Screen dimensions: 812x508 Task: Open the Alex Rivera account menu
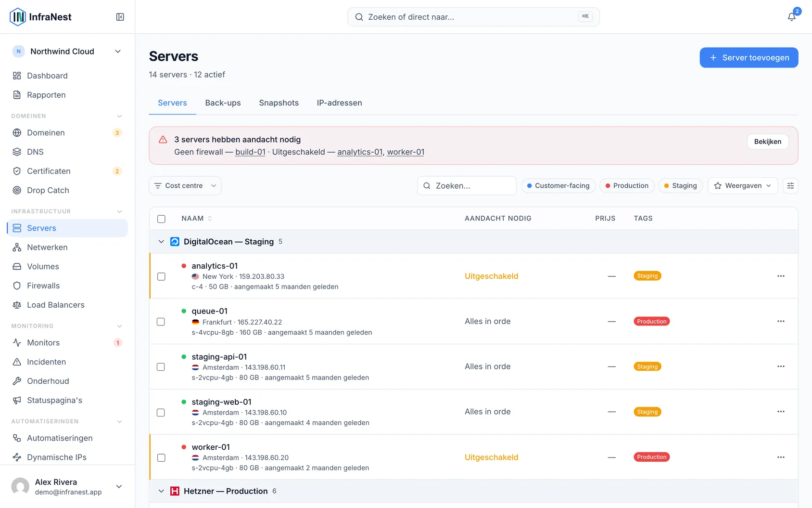pyautogui.click(x=67, y=486)
